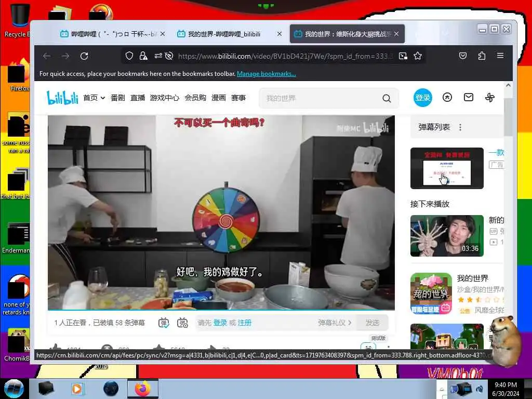Click the 测试版 badge below the video
This screenshot has width=532, height=399.
[x=378, y=338]
